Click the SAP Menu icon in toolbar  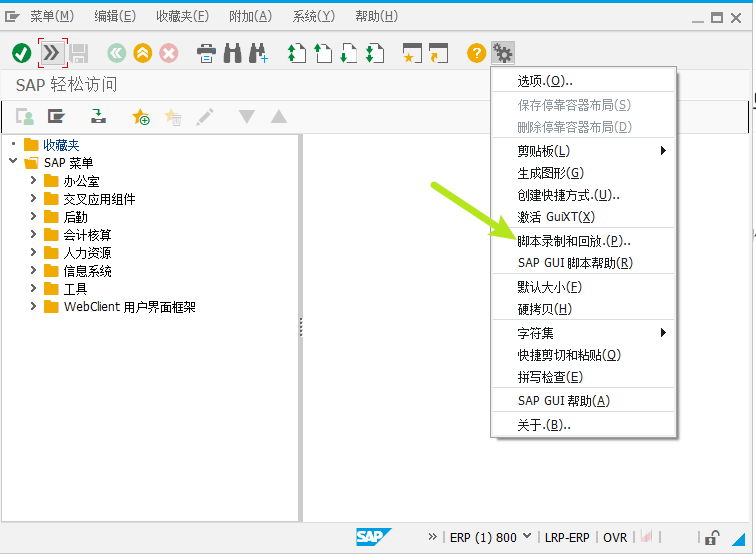(56, 116)
